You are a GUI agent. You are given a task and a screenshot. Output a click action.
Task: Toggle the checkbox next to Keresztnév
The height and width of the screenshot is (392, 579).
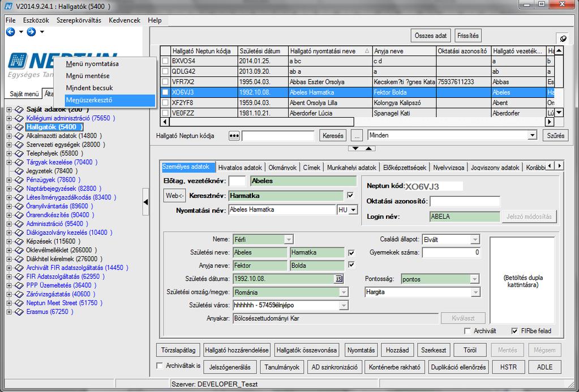pyautogui.click(x=350, y=195)
